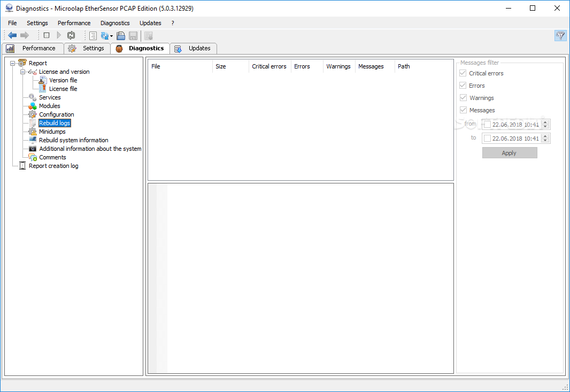Uncheck the Critical errors filter

click(x=463, y=73)
